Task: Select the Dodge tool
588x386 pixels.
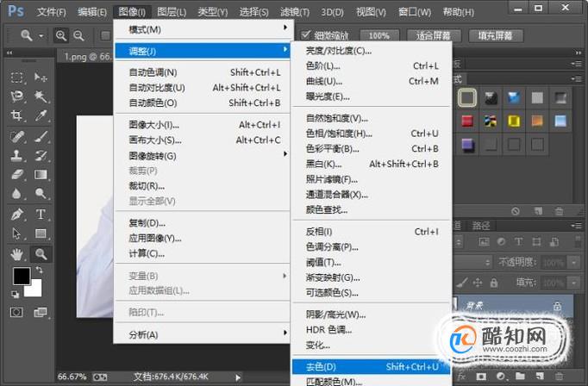Action: click(41, 193)
